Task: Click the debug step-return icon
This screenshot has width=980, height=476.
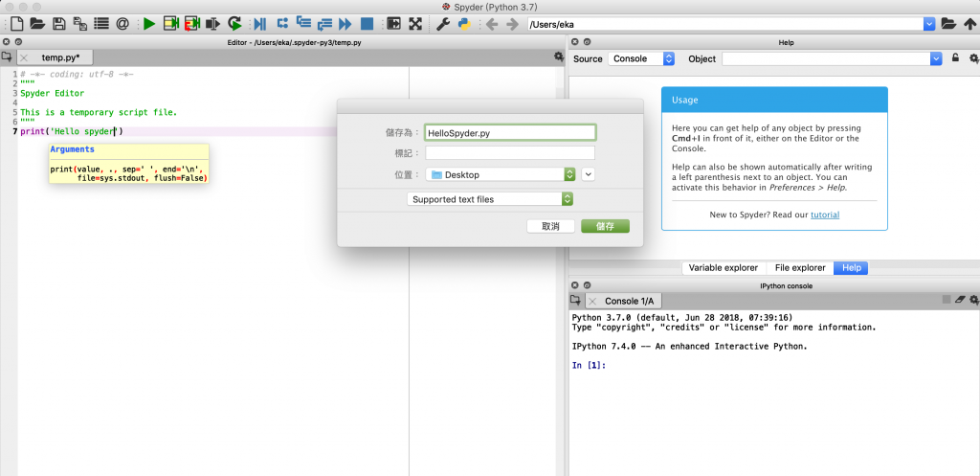Action: pos(324,24)
